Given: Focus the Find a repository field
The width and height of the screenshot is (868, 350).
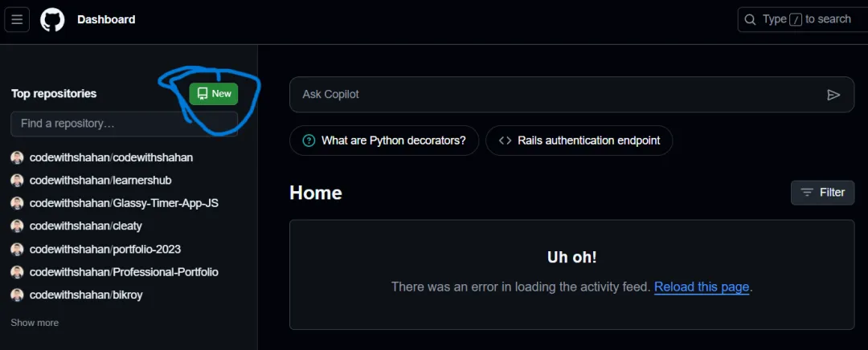Looking at the screenshot, I should (124, 124).
